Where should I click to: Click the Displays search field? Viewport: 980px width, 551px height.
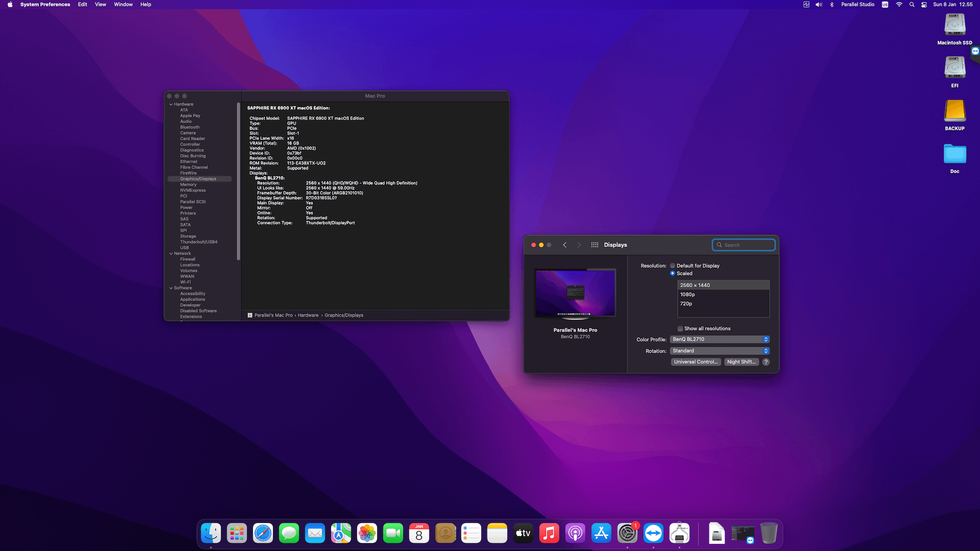[x=744, y=245]
